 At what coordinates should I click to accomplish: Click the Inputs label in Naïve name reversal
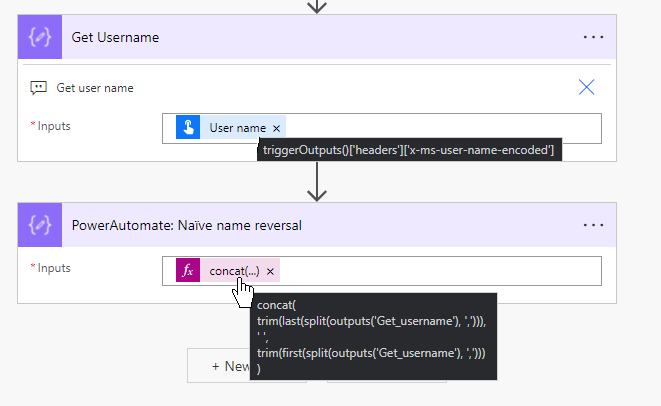[54, 268]
